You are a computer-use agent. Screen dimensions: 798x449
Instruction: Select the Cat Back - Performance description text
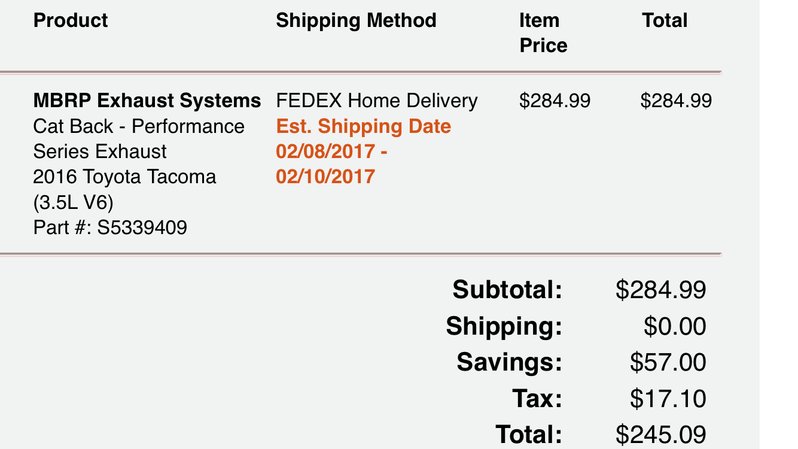[138, 126]
